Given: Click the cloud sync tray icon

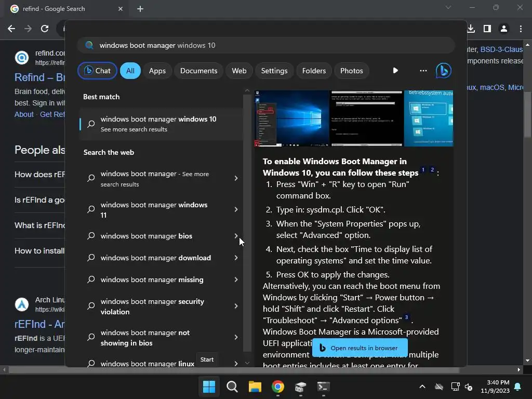Looking at the screenshot, I should point(439,387).
